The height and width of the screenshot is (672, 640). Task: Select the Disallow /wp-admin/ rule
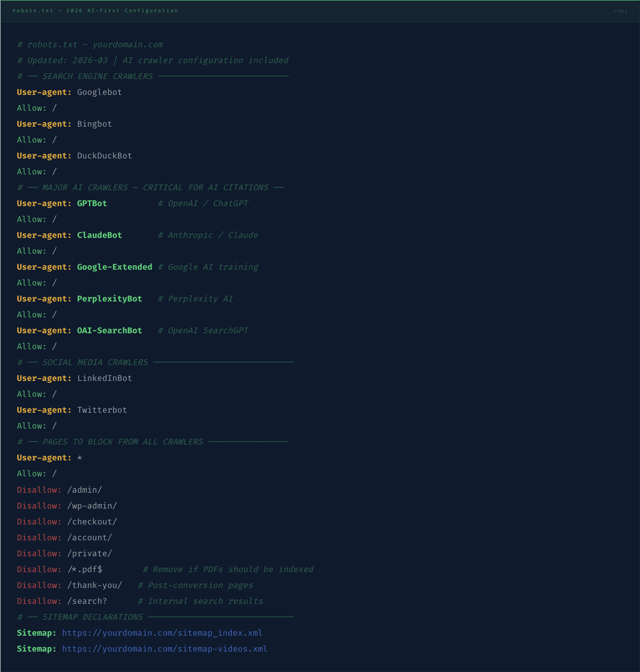coord(67,505)
